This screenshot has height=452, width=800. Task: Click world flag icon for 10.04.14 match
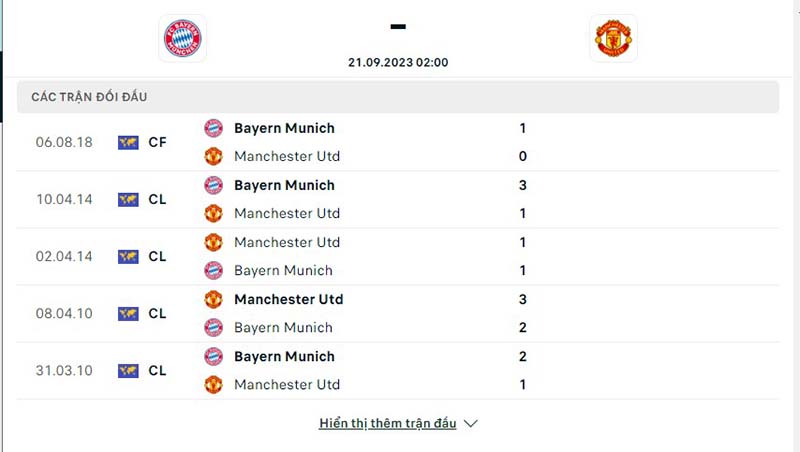[x=127, y=199]
